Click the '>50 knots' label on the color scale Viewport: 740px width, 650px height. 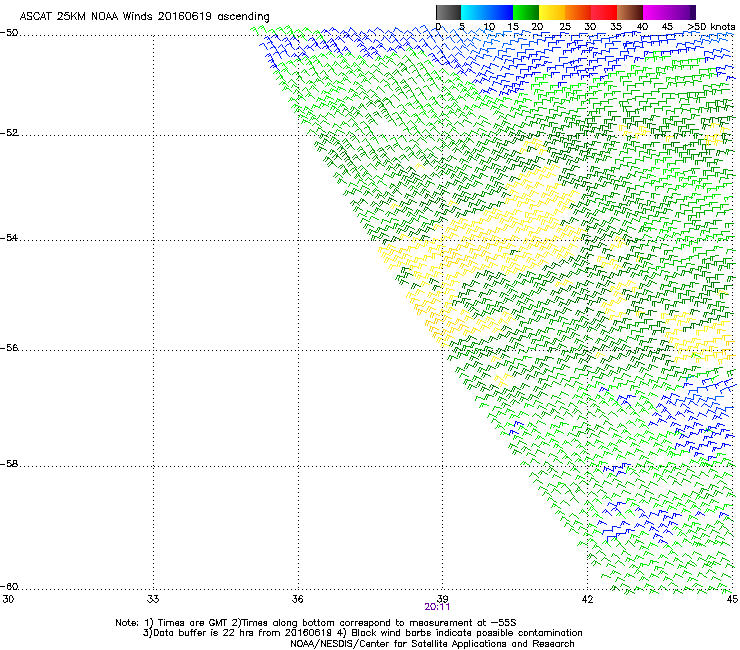tap(711, 27)
